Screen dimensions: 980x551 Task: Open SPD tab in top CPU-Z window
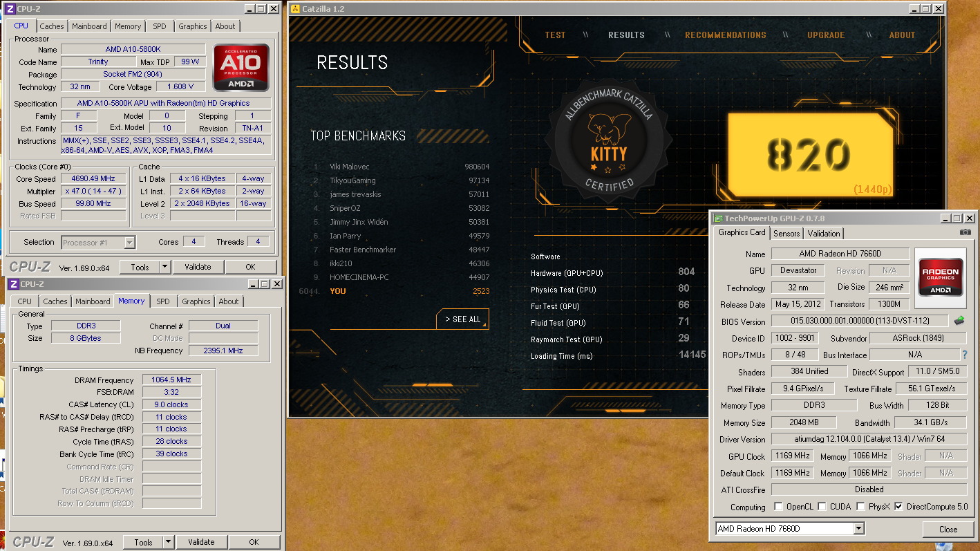(x=160, y=26)
